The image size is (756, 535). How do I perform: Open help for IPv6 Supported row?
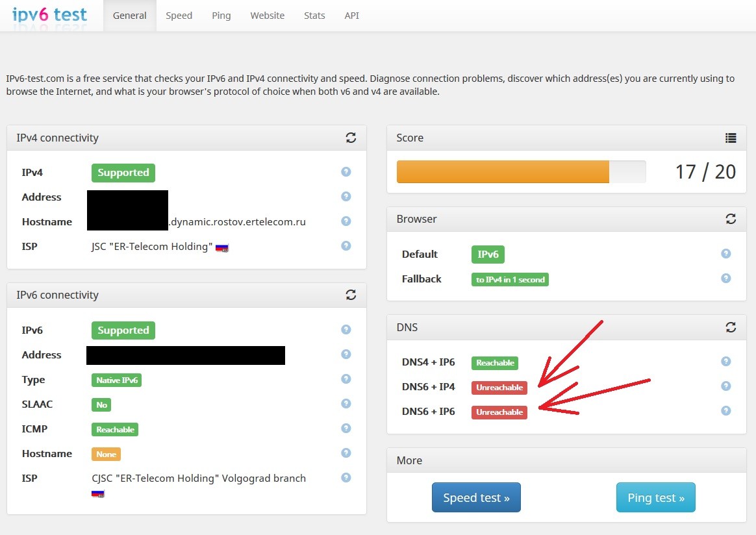tap(346, 329)
